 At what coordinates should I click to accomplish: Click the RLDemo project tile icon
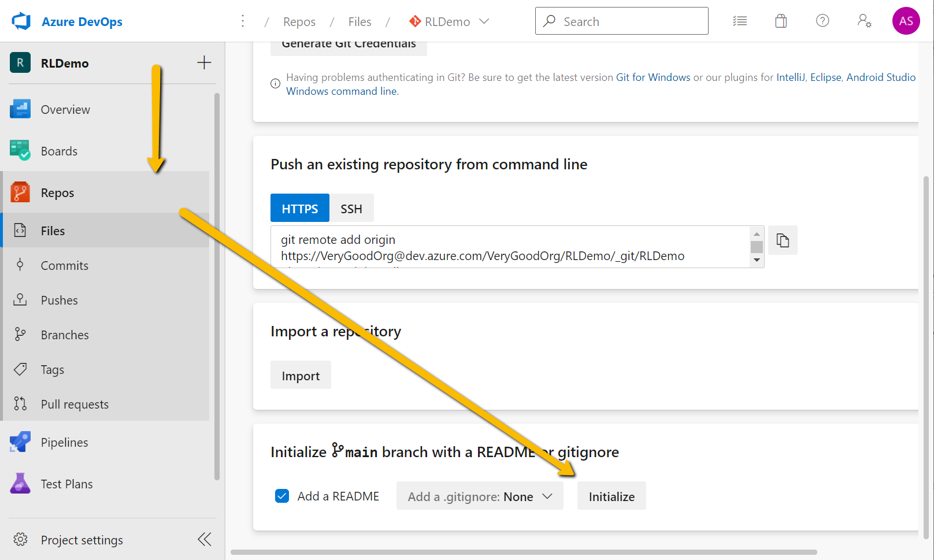coord(20,62)
